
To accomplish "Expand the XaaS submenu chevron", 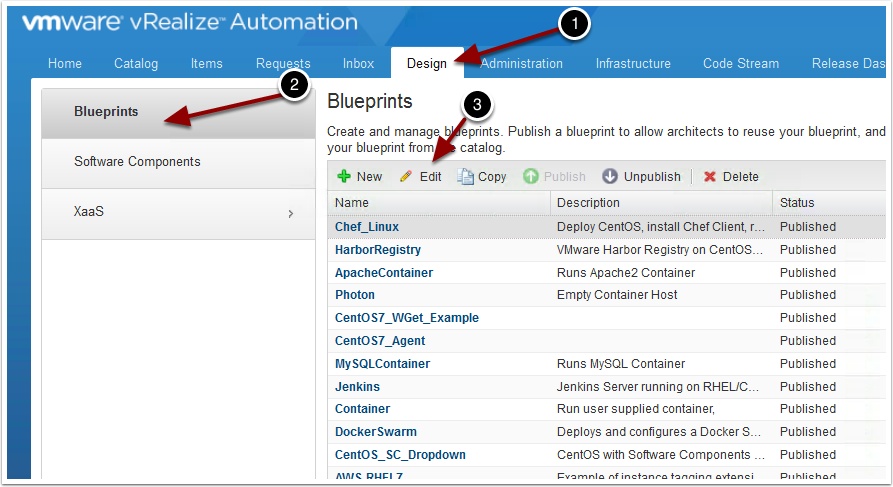I will tap(291, 214).
